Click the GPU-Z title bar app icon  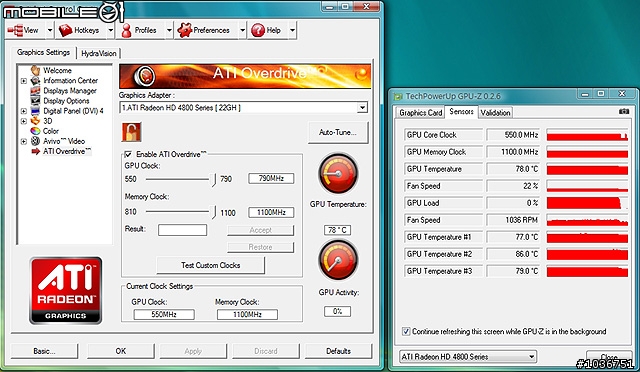click(398, 96)
